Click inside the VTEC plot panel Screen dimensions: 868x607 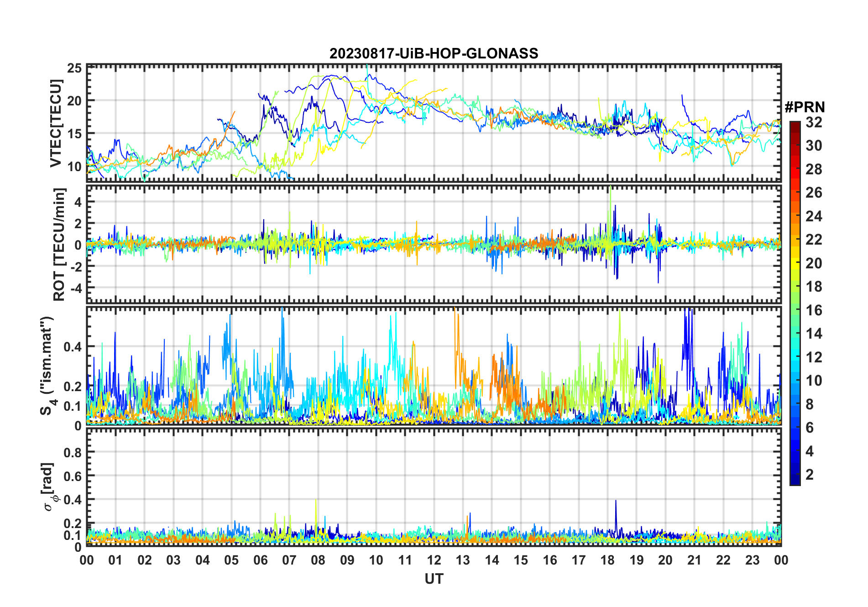point(434,123)
